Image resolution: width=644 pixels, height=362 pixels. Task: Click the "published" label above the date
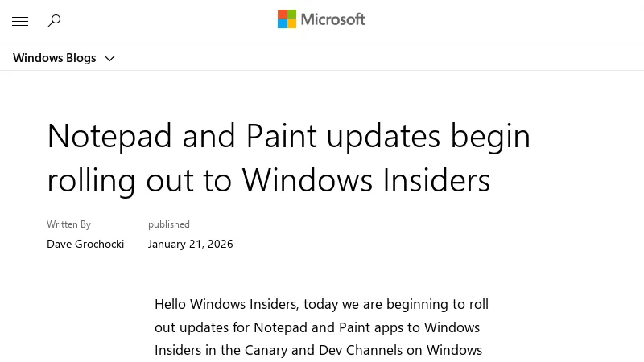point(169,224)
